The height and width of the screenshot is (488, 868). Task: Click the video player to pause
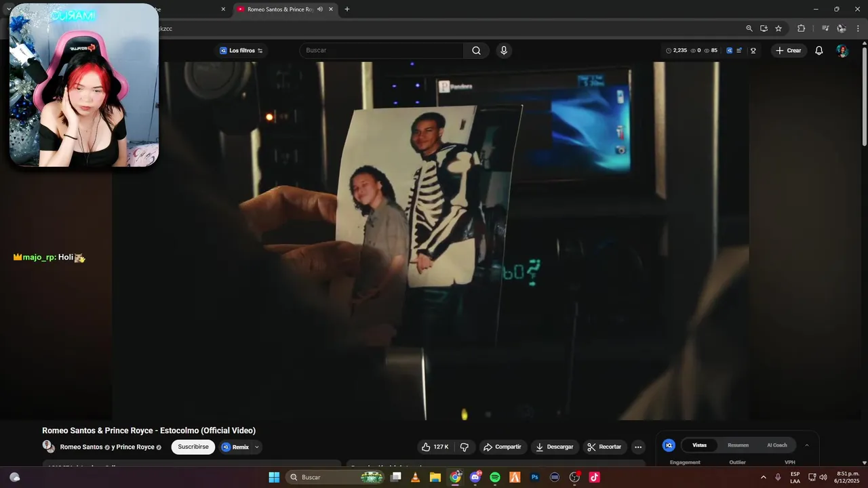click(x=431, y=241)
